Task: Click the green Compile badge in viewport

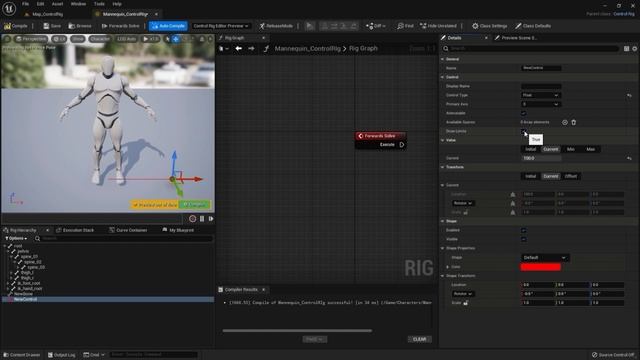Action: [x=194, y=204]
